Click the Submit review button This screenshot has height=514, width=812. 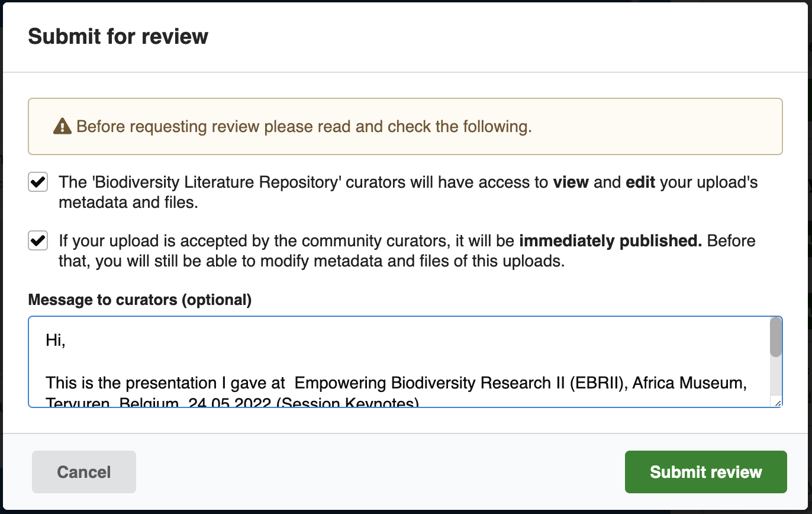point(705,472)
